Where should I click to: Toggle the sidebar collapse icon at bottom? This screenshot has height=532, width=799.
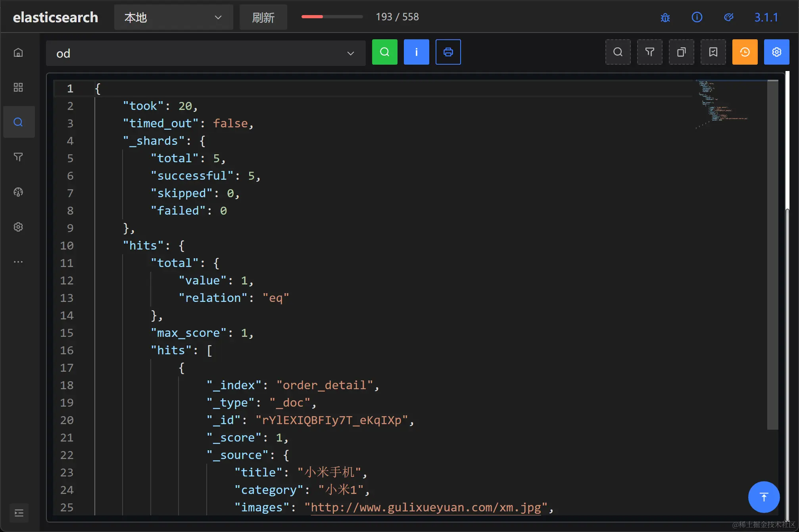coord(19,513)
